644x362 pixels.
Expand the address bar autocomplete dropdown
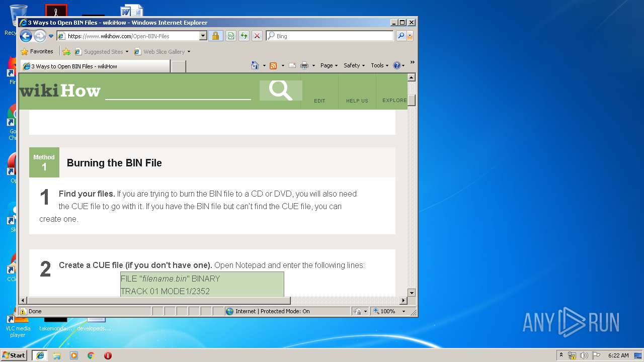(x=203, y=36)
